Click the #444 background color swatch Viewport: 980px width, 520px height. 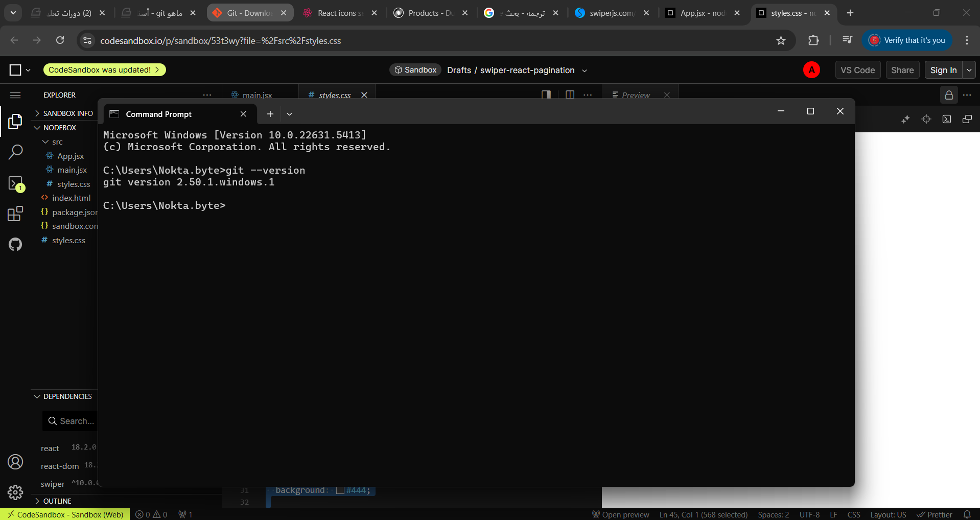point(340,490)
